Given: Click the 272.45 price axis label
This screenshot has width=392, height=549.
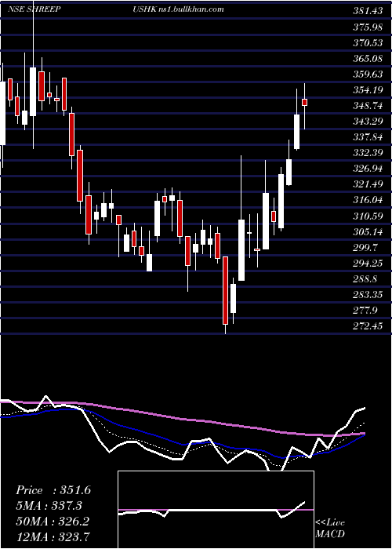Looking at the screenshot, I should click(368, 326).
